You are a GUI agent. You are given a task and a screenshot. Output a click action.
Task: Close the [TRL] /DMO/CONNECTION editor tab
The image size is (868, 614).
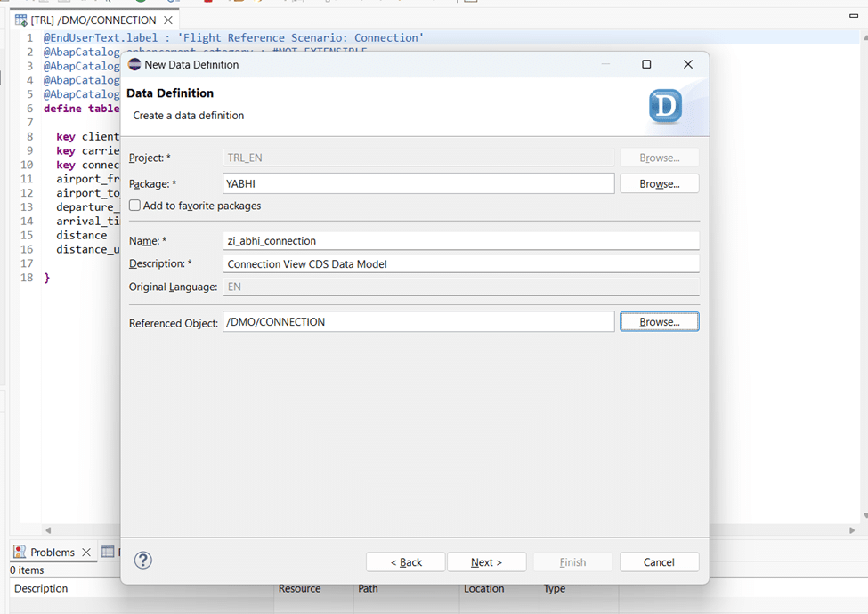168,20
